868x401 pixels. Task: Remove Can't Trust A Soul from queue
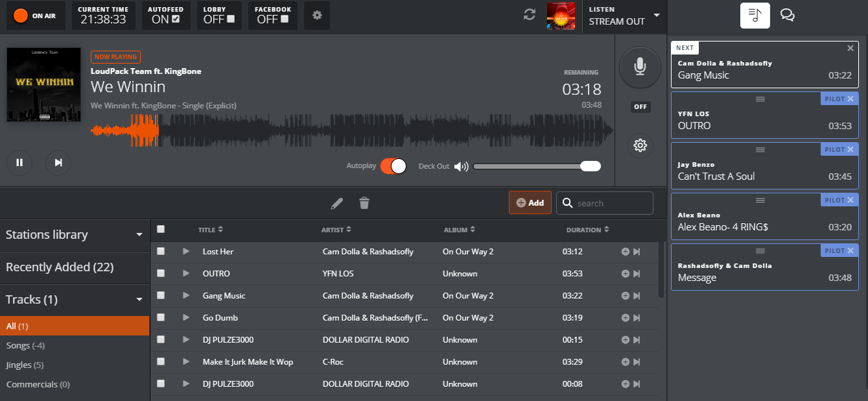click(x=850, y=149)
